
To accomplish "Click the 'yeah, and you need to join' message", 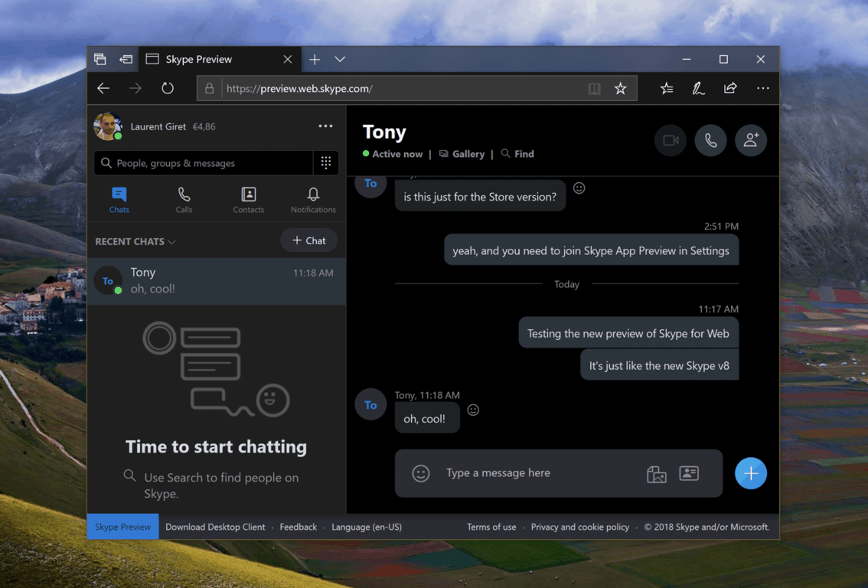I will pos(591,250).
